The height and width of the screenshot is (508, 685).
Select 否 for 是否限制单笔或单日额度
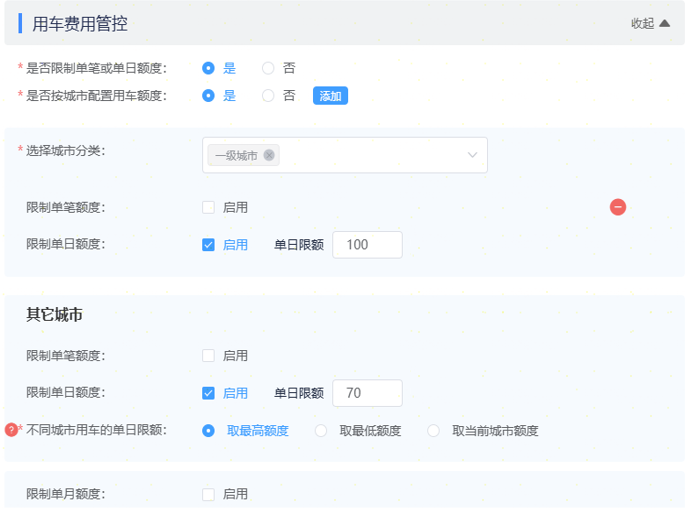(x=268, y=68)
